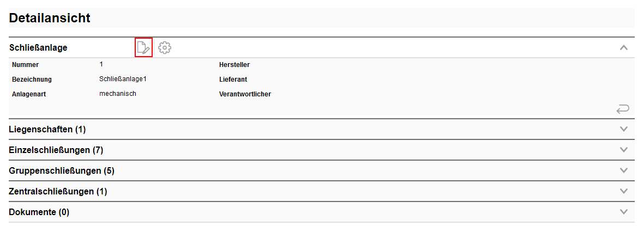
Task: Click the edit Schließanlage document-pencil icon
Action: pyautogui.click(x=143, y=48)
